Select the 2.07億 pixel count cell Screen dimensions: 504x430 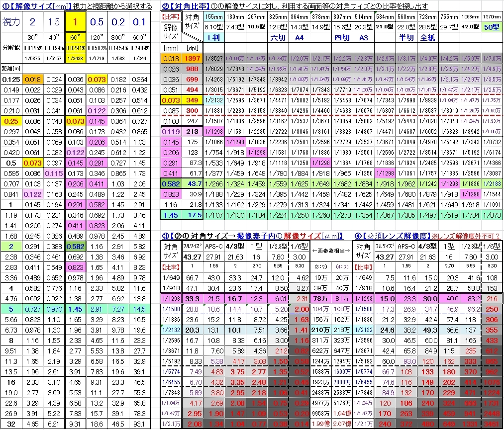coord(342,424)
